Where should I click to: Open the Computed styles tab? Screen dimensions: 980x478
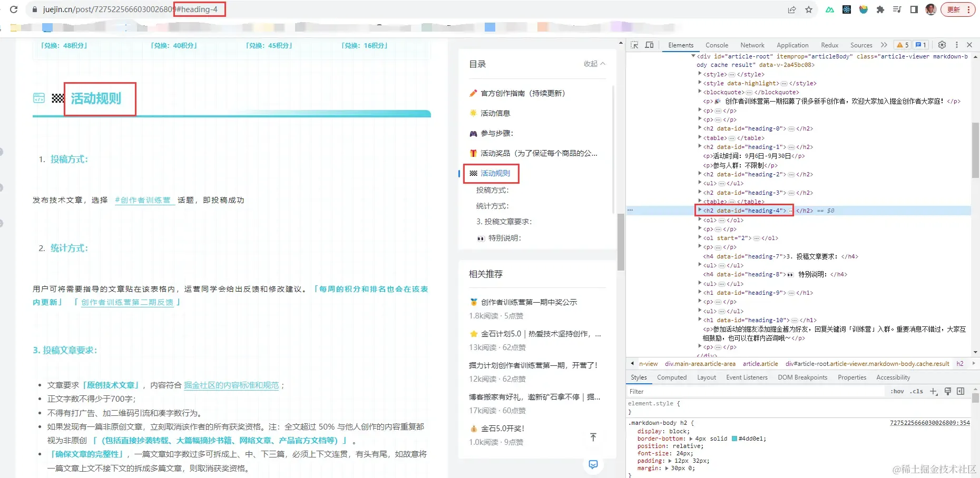(x=672, y=377)
